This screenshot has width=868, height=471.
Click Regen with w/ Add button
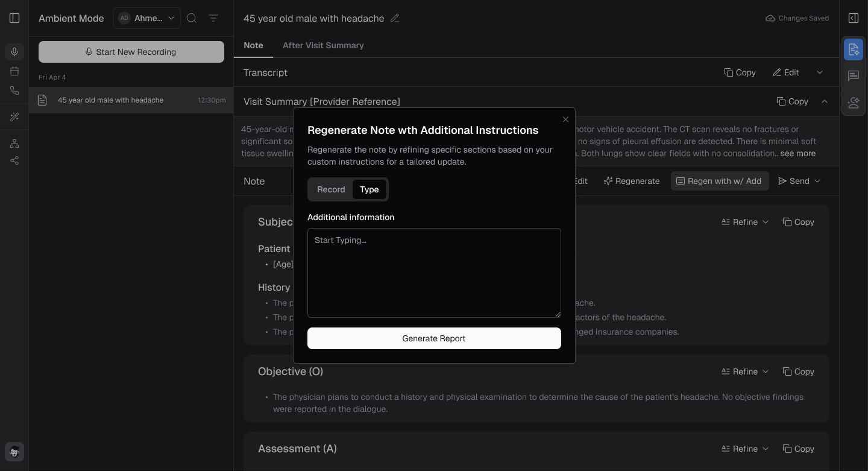720,181
